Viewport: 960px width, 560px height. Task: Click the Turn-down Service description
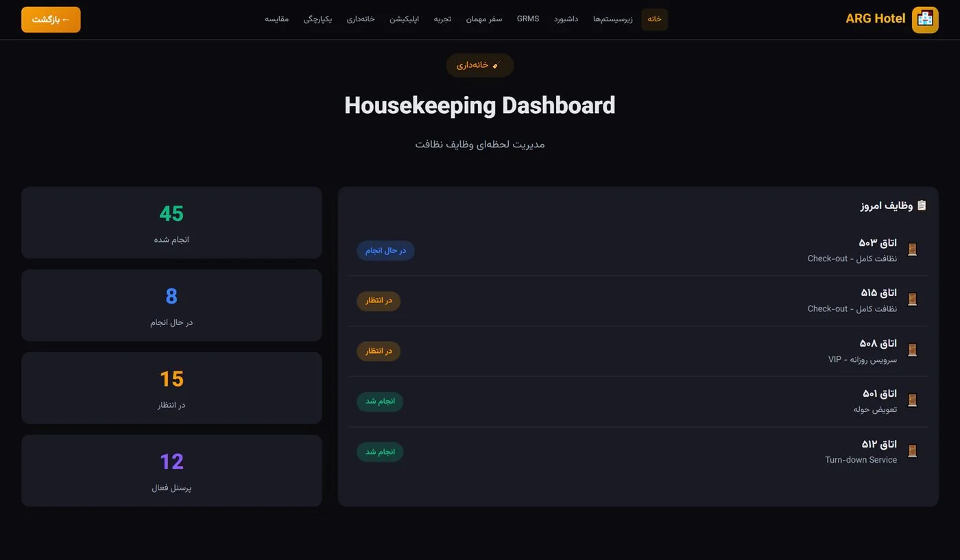[861, 460]
